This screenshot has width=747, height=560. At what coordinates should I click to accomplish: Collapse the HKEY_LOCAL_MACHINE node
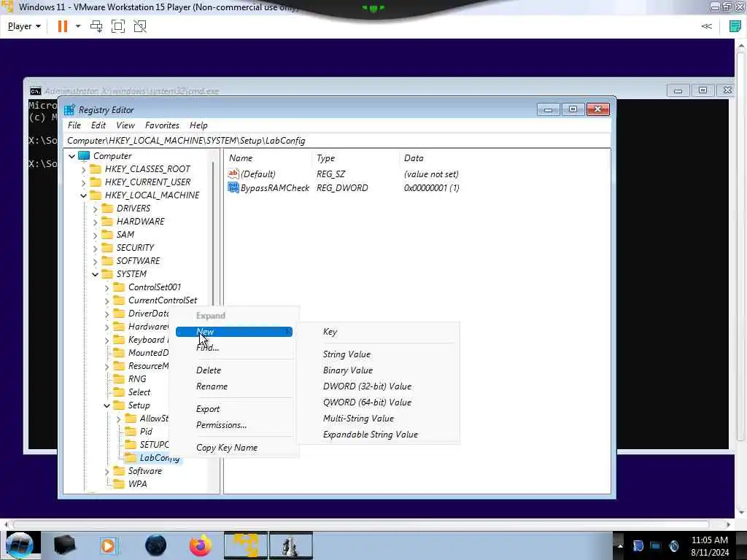pyautogui.click(x=83, y=195)
